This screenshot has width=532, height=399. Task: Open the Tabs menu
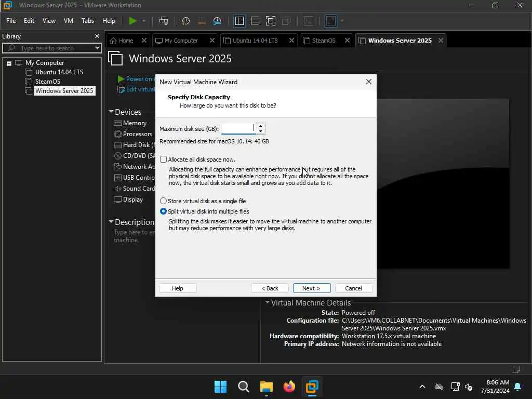87,21
